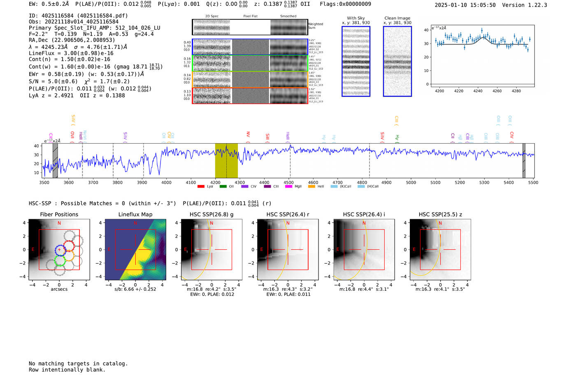Viewport: 576px width, 392px height.
Task: Click the red CIV marker near 5400
Action: point(512,137)
